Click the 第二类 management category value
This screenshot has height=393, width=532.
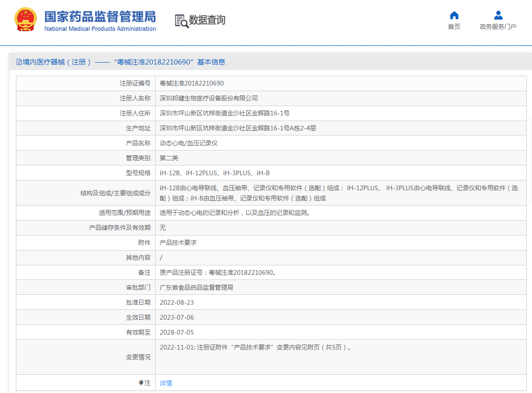coord(169,158)
